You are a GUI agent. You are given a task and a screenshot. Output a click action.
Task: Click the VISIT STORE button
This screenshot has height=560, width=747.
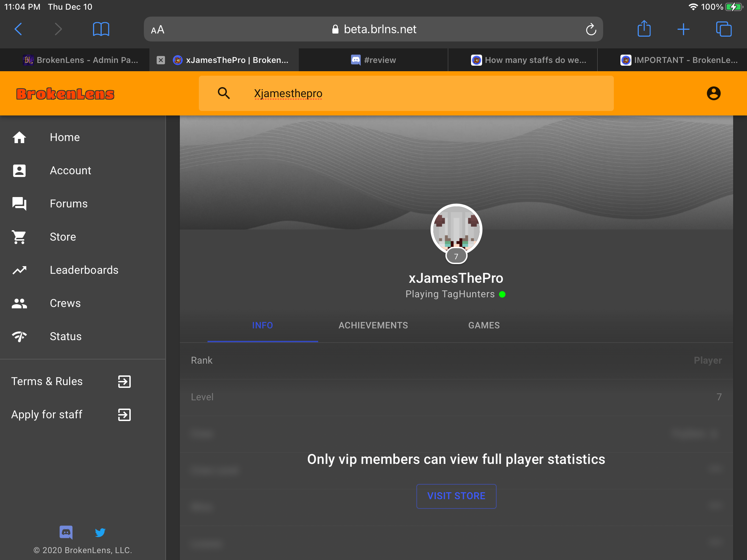pyautogui.click(x=456, y=496)
